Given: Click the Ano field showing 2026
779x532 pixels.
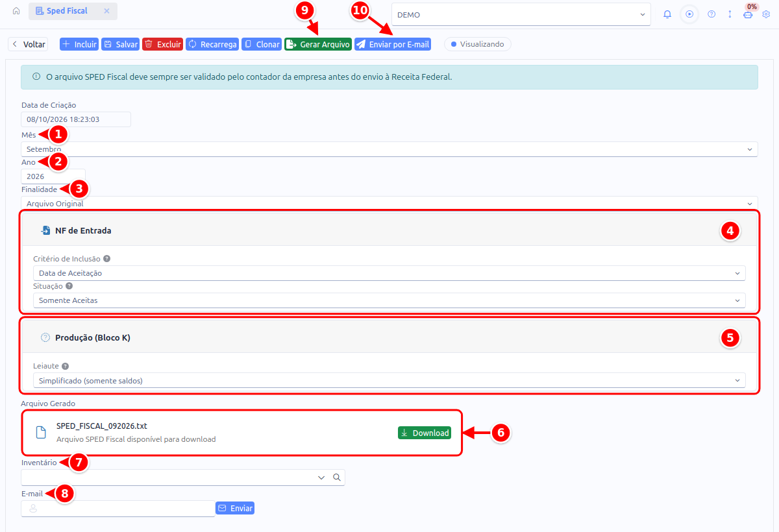Looking at the screenshot, I should pyautogui.click(x=53, y=176).
